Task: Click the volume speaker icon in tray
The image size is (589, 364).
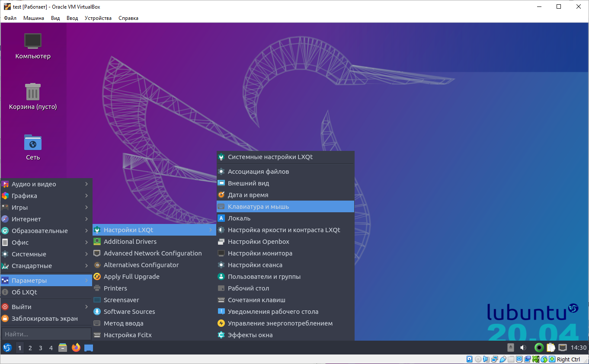Action: click(x=523, y=348)
